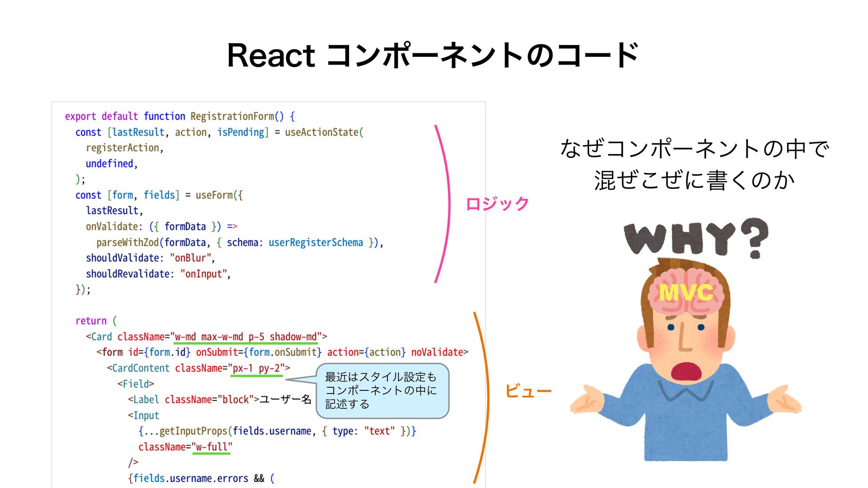Click the "registerAction," code line
The width and height of the screenshot is (868, 488).
tap(124, 148)
